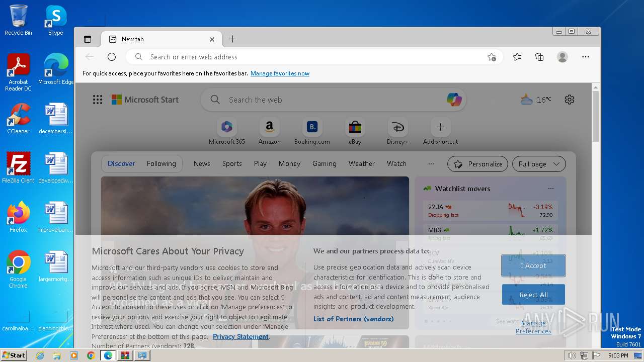Viewport: 644px width, 362px height.
Task: Add a new shortcut tile
Action: pyautogui.click(x=440, y=132)
